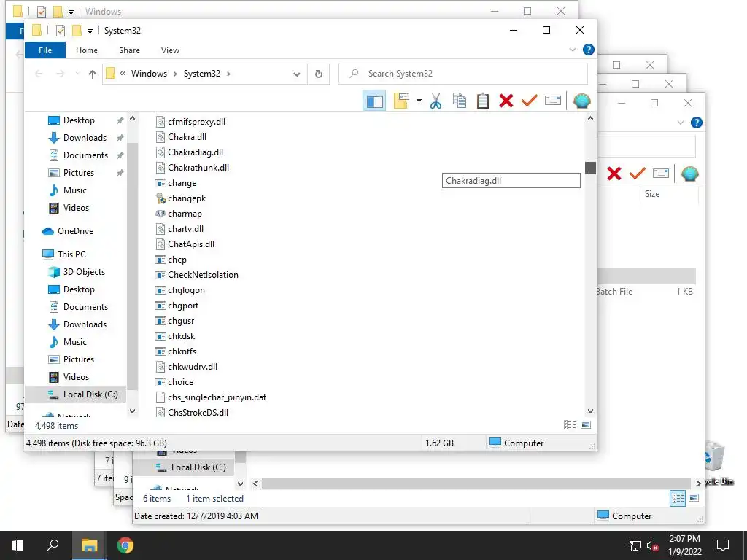This screenshot has width=747, height=560.
Task: Switch to Large icons view in the back window
Action: point(694,498)
